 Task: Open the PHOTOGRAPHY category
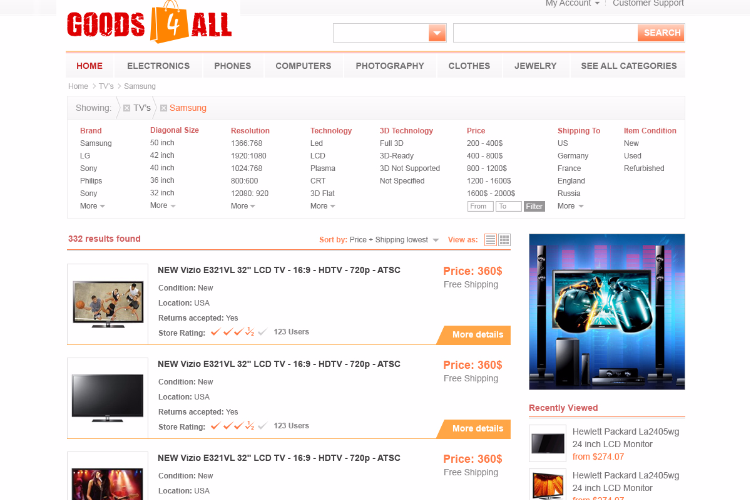(x=390, y=66)
